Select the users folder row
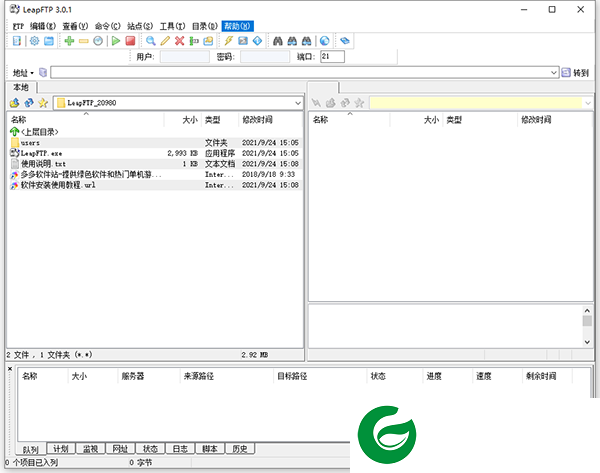 coord(155,143)
